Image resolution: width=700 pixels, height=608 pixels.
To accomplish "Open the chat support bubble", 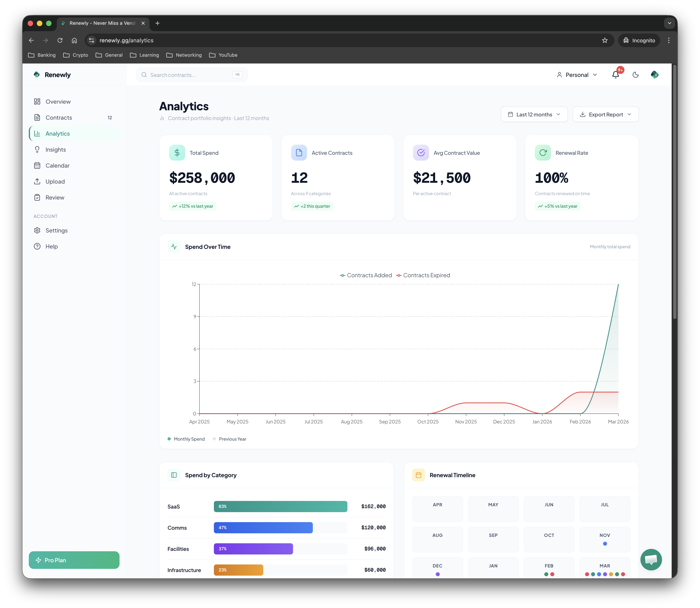I will tap(651, 559).
